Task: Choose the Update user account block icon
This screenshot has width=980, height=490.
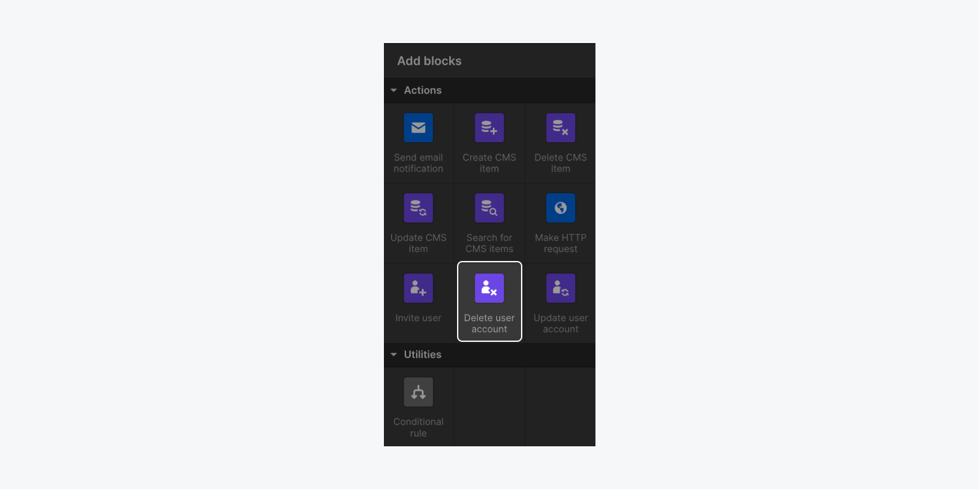Action: [561, 288]
